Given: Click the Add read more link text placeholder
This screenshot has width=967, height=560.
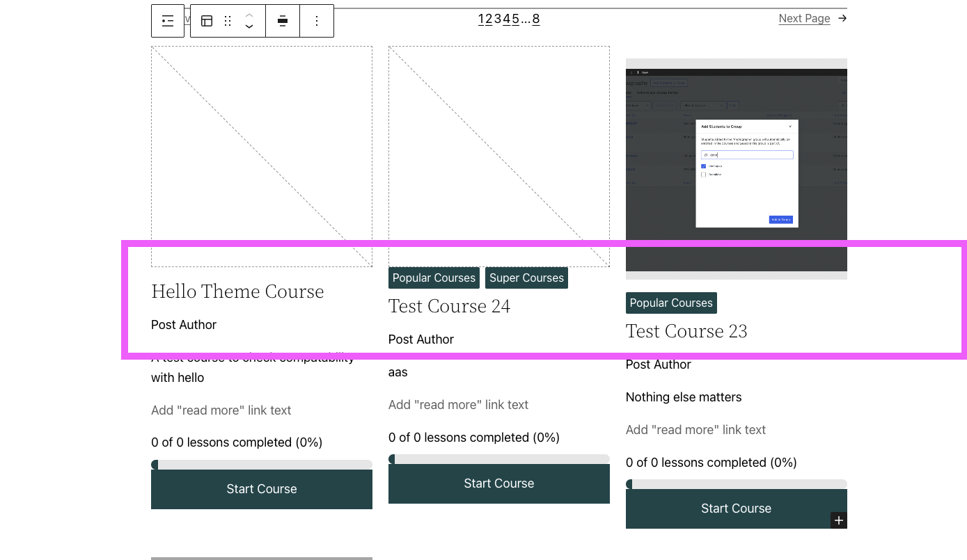Looking at the screenshot, I should [x=221, y=410].
